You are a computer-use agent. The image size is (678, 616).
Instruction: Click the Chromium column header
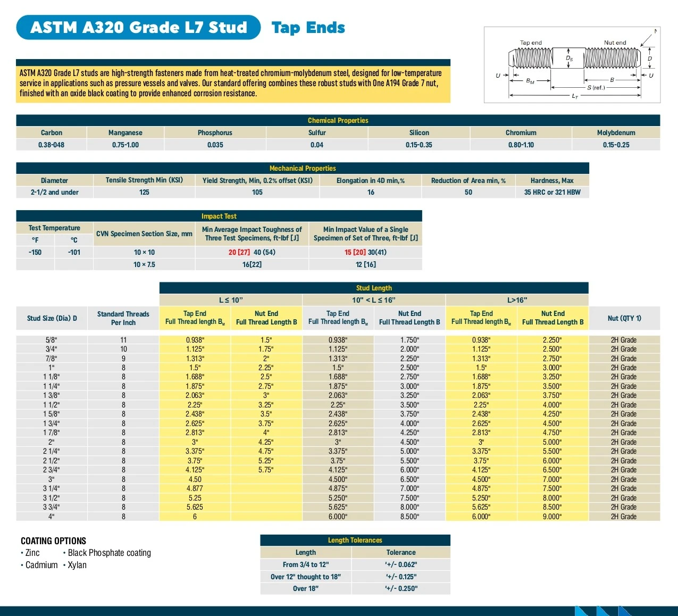click(521, 132)
